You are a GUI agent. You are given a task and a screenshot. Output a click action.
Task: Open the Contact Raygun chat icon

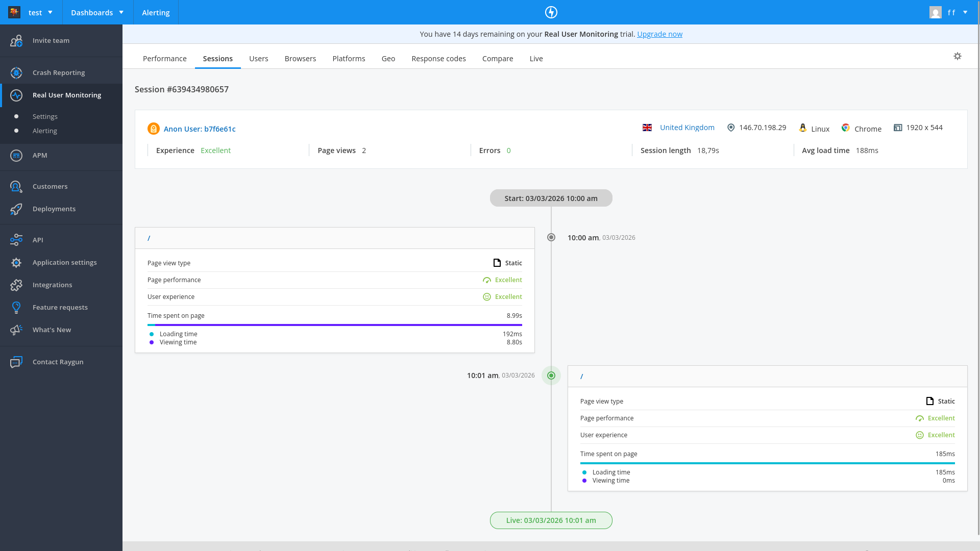pyautogui.click(x=16, y=362)
